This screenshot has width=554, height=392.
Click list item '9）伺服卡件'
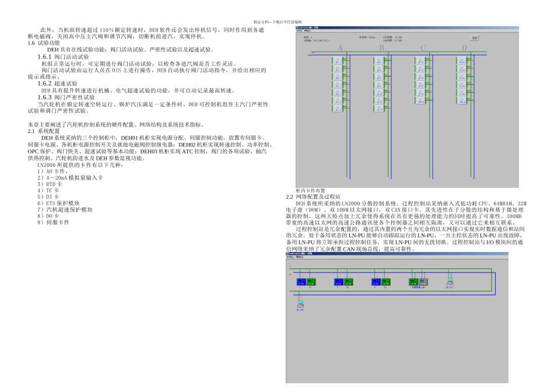[53, 222]
